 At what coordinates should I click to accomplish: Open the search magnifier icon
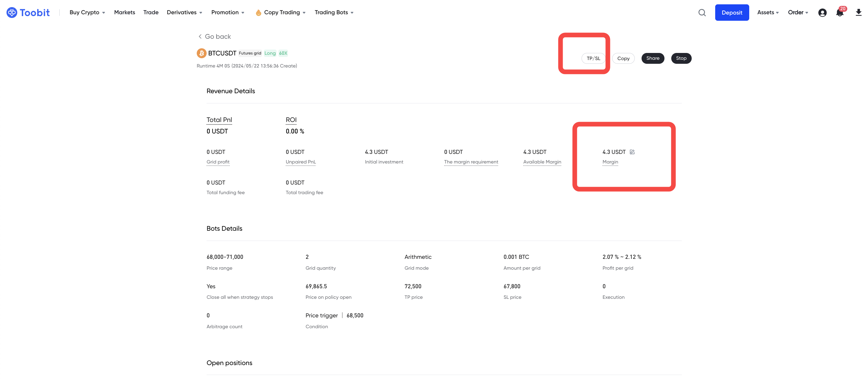pos(702,12)
